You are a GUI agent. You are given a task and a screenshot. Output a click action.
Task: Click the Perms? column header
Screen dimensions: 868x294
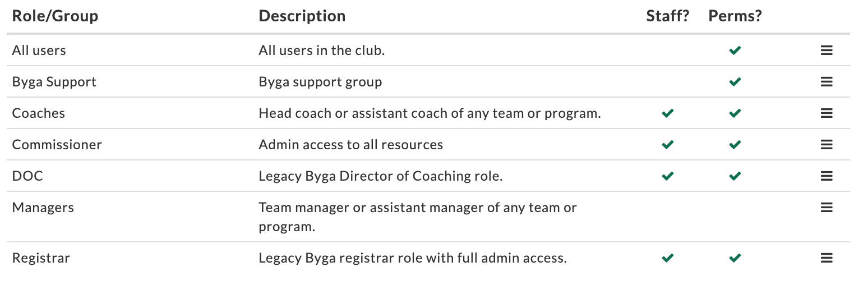coord(735,16)
